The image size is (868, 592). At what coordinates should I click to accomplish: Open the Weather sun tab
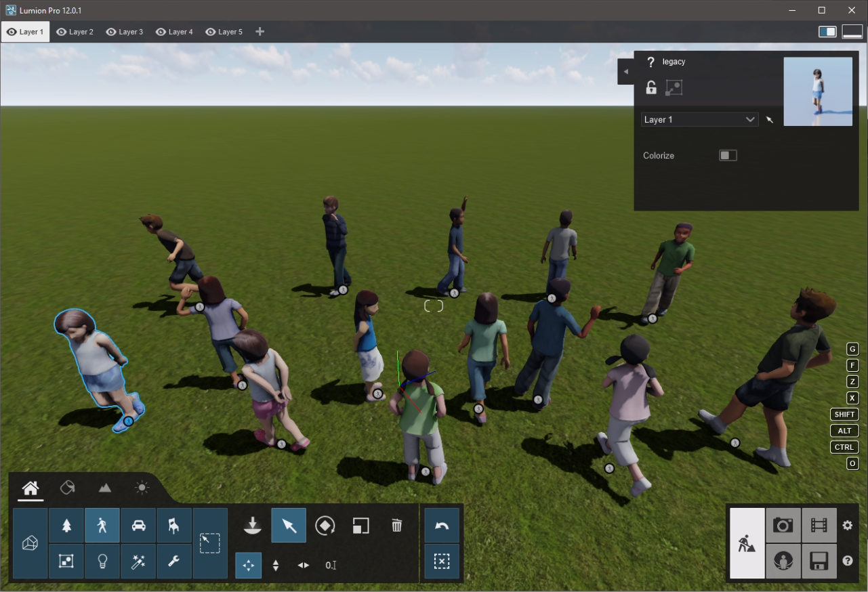142,488
